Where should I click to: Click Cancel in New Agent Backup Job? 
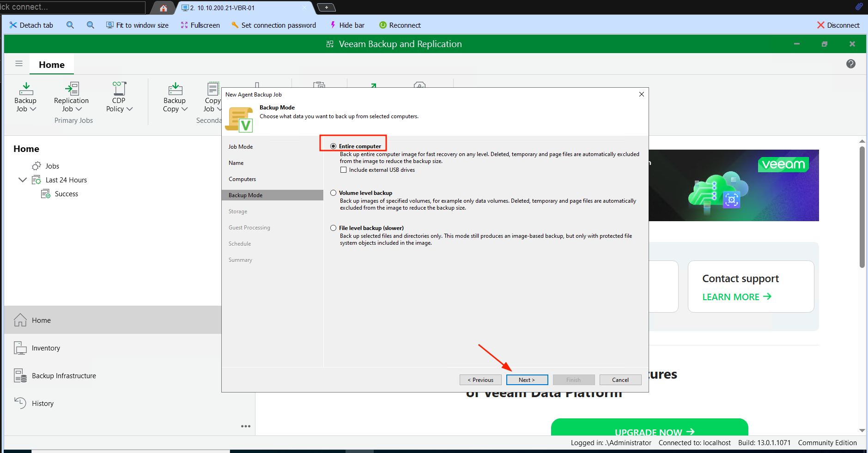[620, 380]
